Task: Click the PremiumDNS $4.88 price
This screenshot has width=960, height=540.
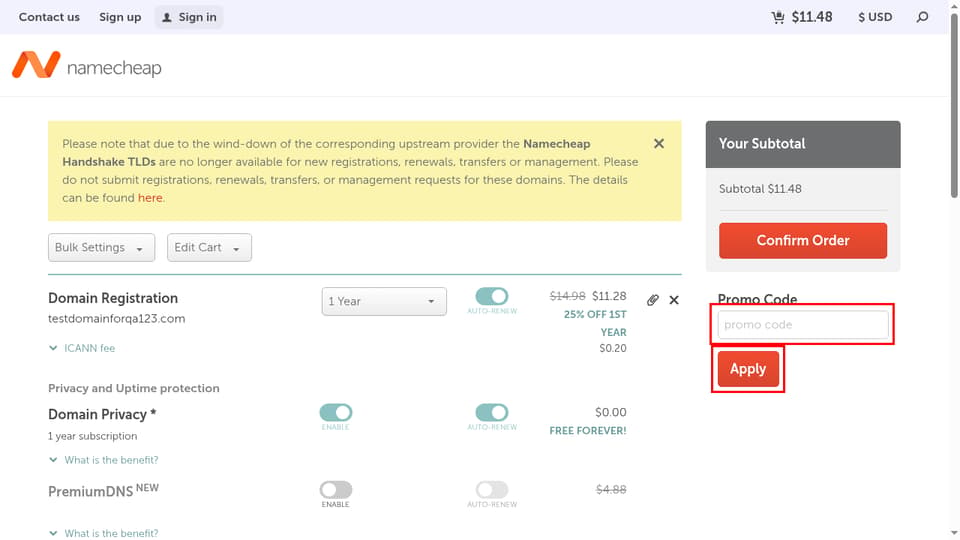Action: pos(611,489)
